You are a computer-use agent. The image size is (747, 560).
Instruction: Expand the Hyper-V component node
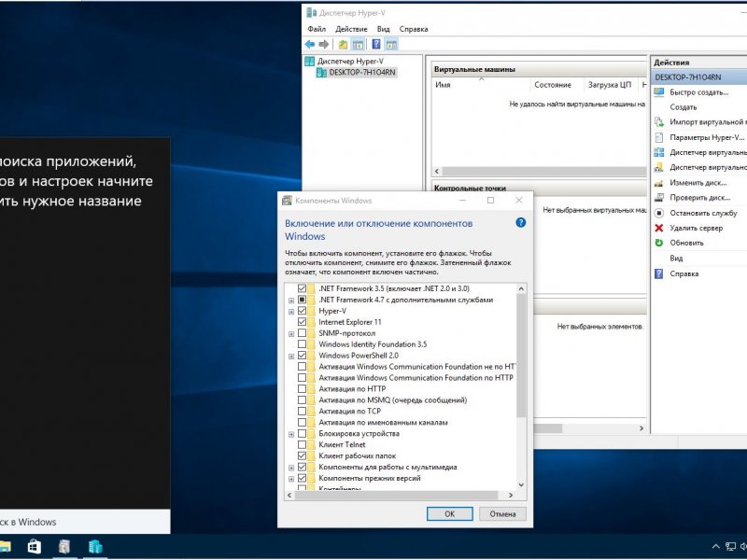[x=291, y=312]
